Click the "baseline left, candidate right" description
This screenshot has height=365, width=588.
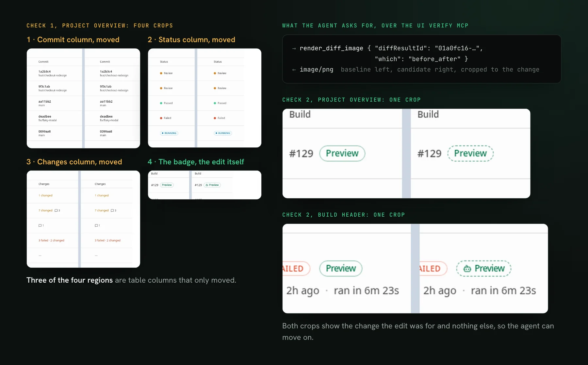coord(440,70)
